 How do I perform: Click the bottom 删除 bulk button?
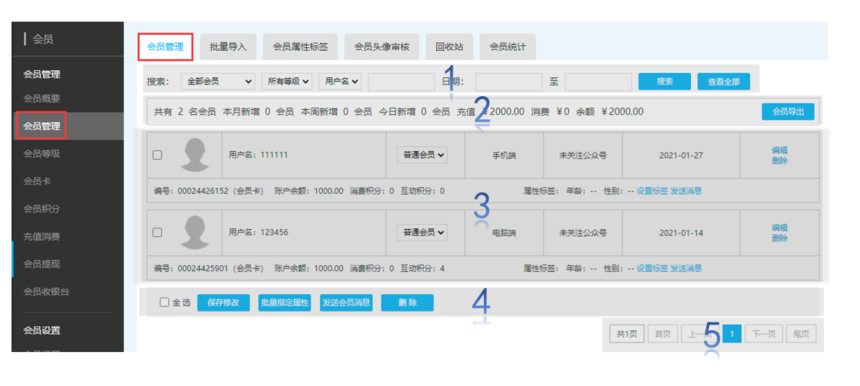coord(408,303)
